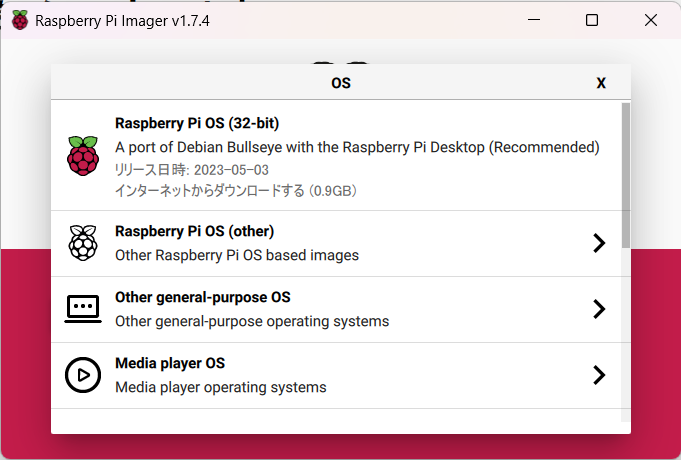Click the laptop icon for Other general-purpose OS
The image size is (681, 460).
click(83, 309)
